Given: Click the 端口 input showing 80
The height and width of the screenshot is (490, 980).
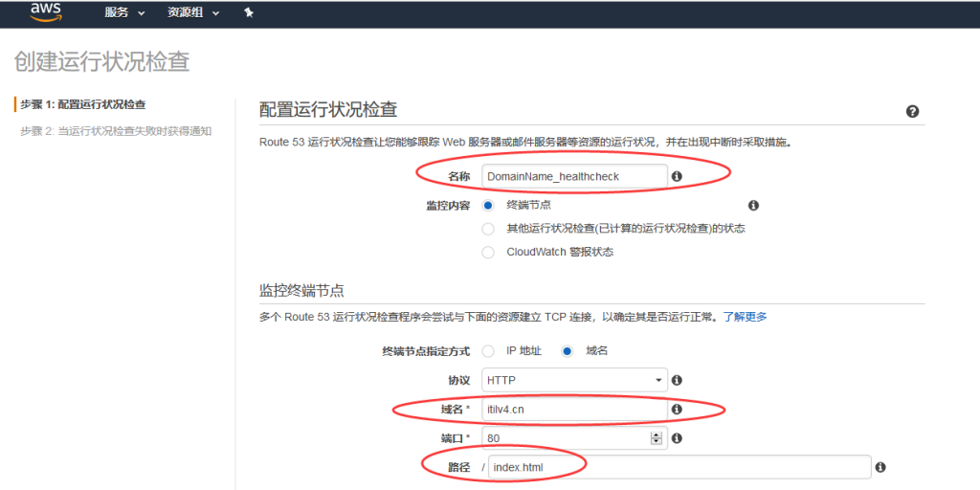Looking at the screenshot, I should point(574,438).
